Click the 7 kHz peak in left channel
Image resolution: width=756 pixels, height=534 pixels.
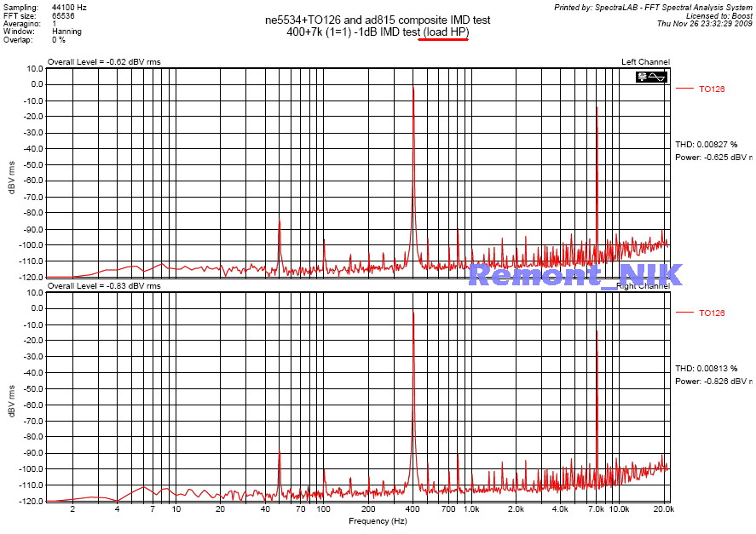click(x=597, y=109)
